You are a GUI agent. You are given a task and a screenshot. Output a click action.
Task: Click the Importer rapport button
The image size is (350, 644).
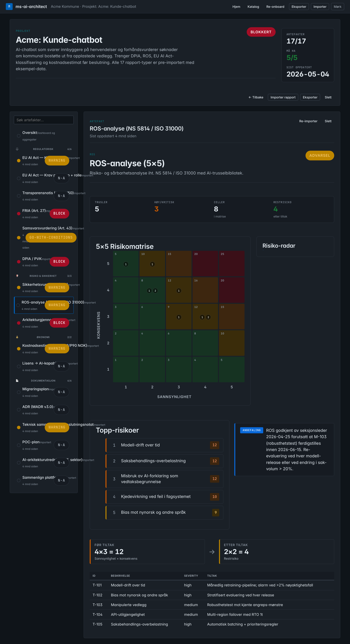point(283,97)
